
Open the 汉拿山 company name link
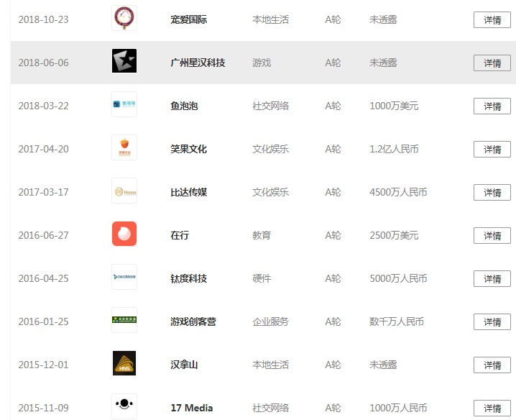coord(184,365)
